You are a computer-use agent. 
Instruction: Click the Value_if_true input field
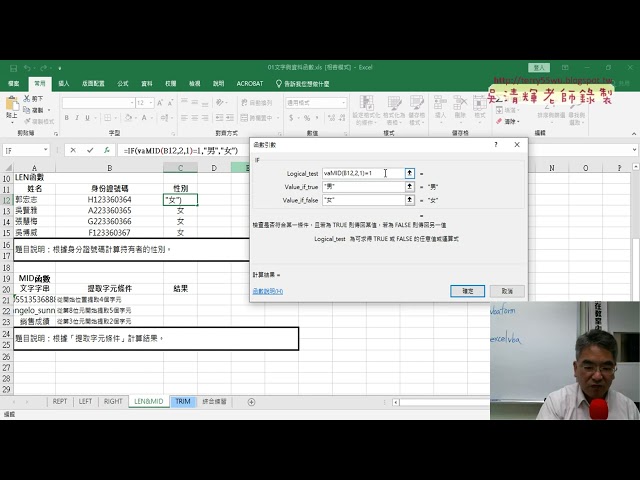click(363, 187)
